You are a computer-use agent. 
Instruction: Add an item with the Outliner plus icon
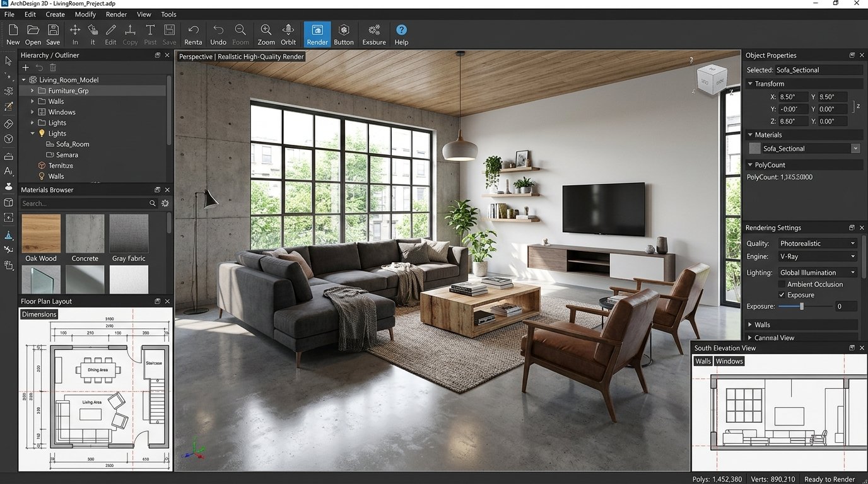(x=26, y=67)
